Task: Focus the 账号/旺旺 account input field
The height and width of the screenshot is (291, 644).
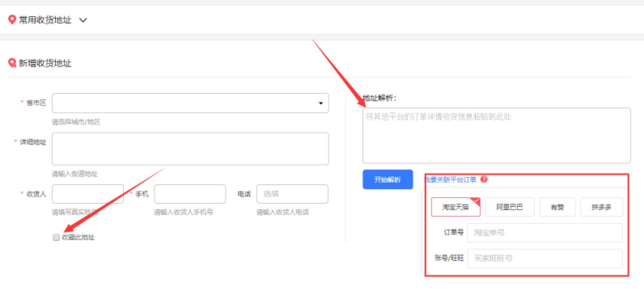Action: tap(544, 258)
